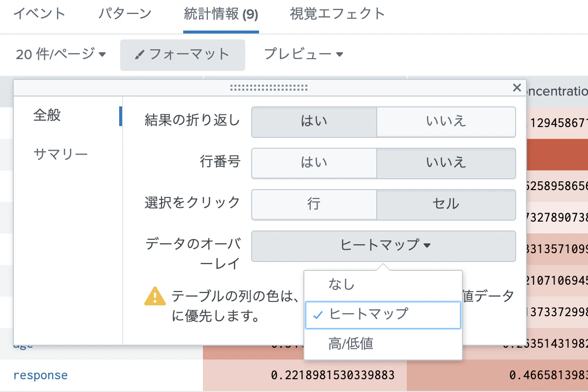Set 結果の折り返し to いいえ
588x392 pixels.
point(446,122)
